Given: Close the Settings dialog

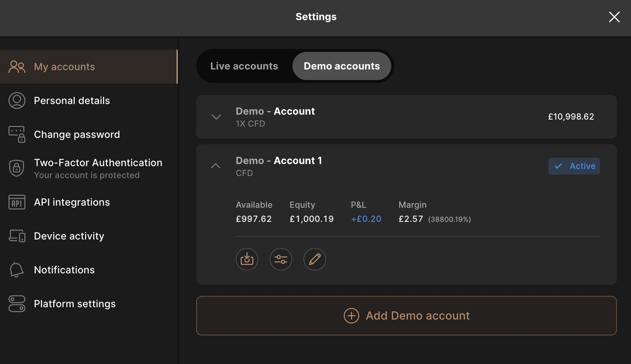Looking at the screenshot, I should pos(614,17).
